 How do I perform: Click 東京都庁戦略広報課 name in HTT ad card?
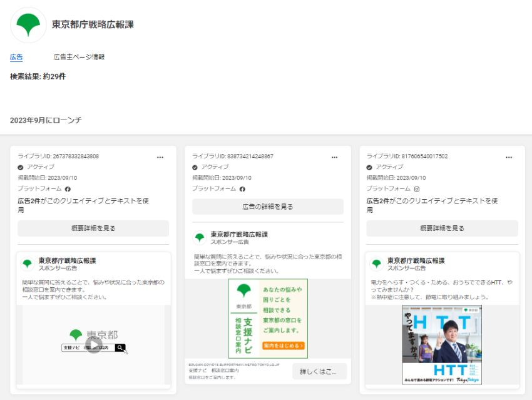coord(416,260)
